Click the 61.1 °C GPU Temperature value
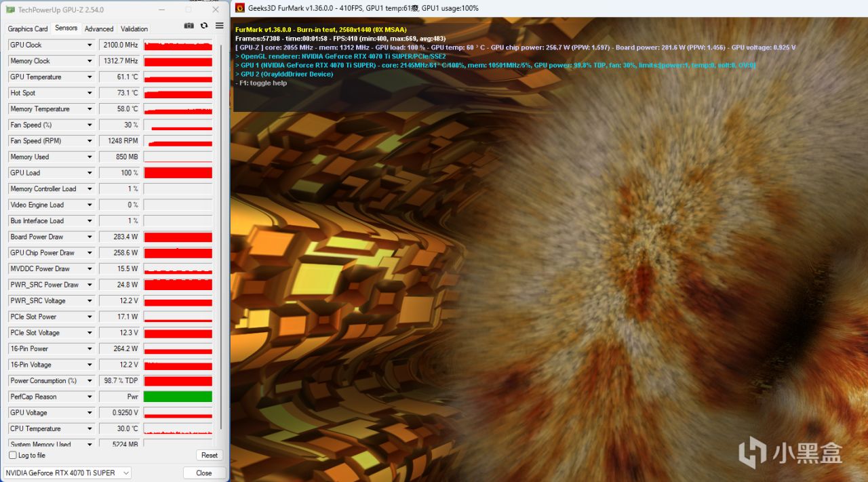Viewport: 868px width, 482px height. (119, 77)
